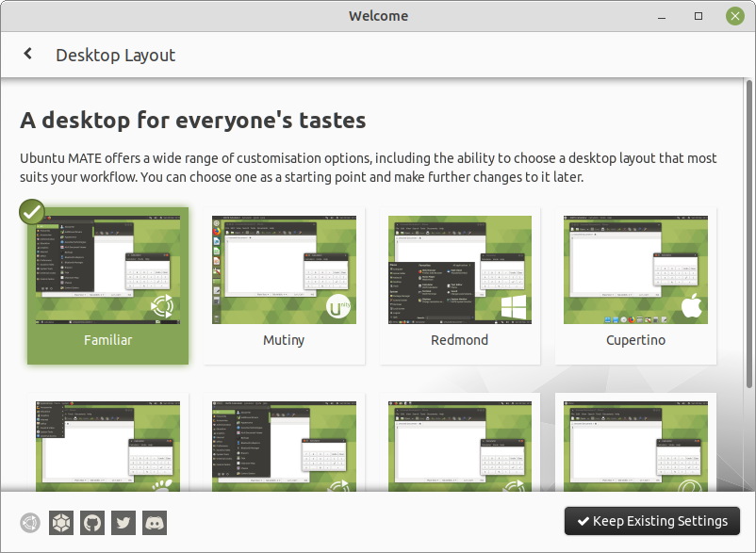Navigate back using the back arrow
This screenshot has width=756, height=553.
27,54
